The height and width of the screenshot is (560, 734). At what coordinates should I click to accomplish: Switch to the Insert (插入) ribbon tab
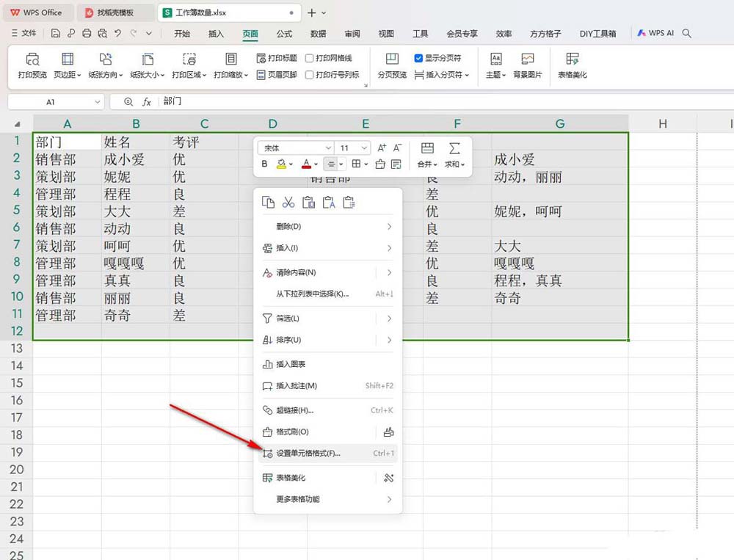[x=216, y=34]
